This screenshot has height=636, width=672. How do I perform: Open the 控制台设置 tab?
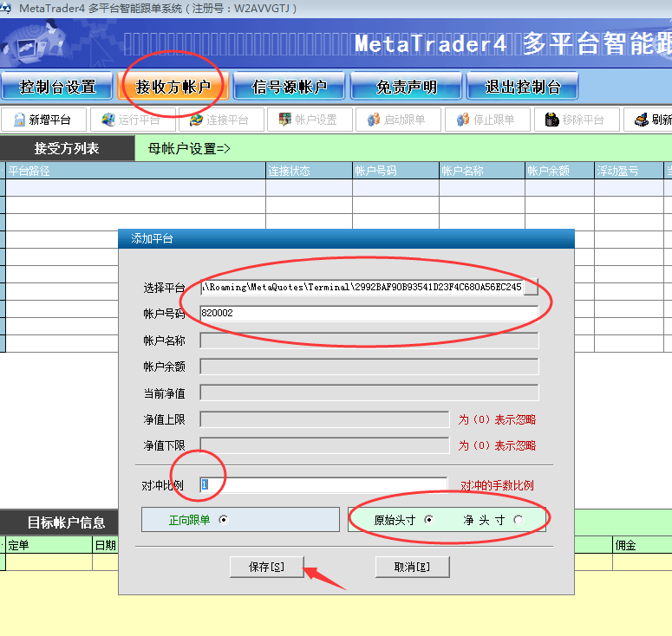point(57,87)
